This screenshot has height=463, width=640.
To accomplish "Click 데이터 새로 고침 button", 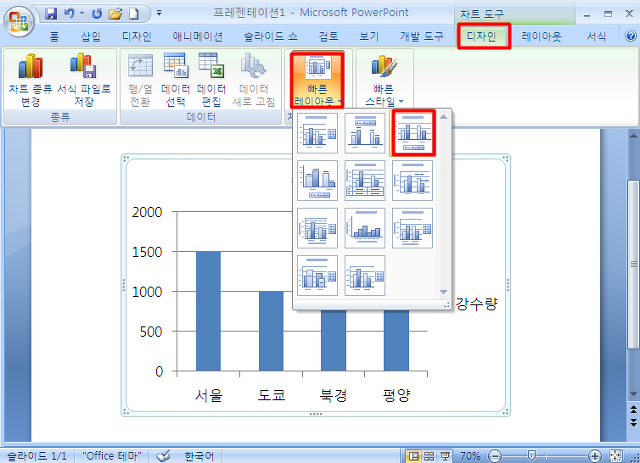I will [253, 80].
